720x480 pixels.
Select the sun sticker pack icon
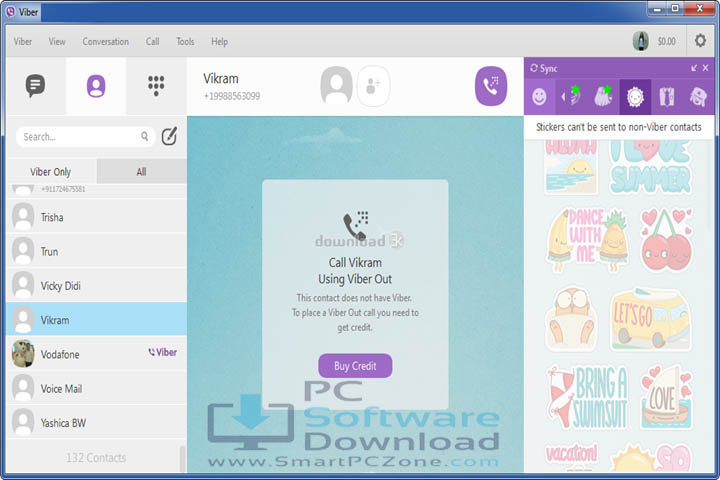tap(636, 97)
